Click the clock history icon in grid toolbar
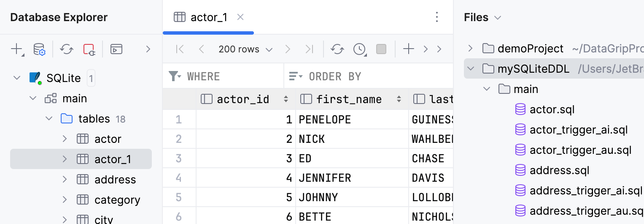The height and width of the screenshot is (224, 644). (x=359, y=49)
